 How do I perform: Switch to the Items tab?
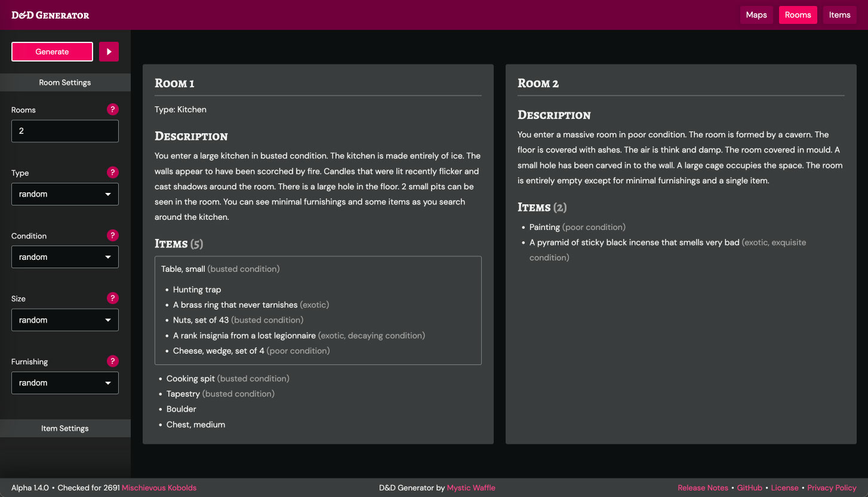coord(839,14)
